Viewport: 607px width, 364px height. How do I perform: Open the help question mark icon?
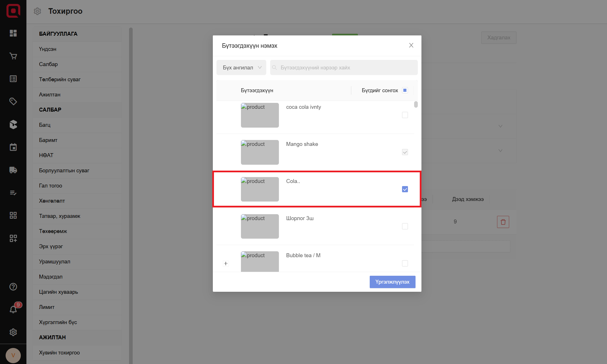(13, 287)
